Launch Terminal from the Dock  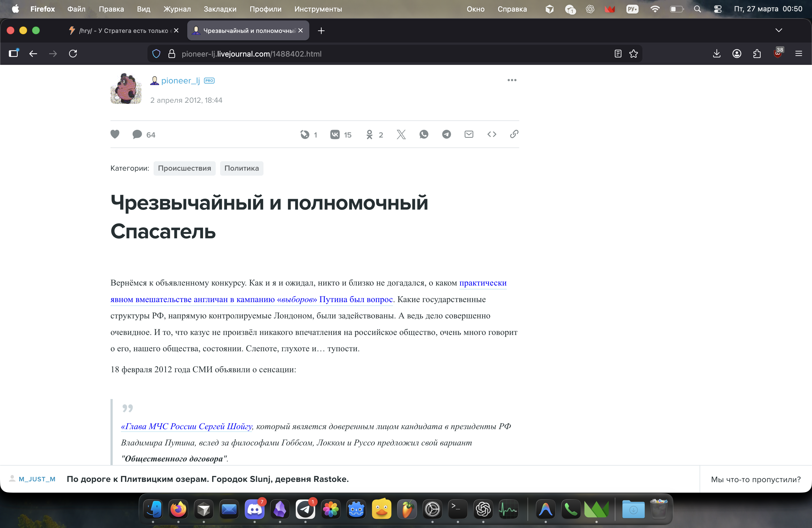coord(458,509)
